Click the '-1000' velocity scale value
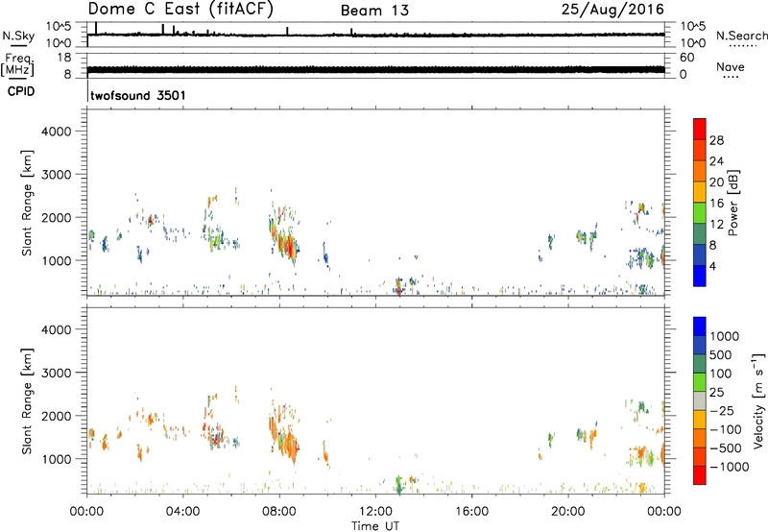 pos(729,467)
